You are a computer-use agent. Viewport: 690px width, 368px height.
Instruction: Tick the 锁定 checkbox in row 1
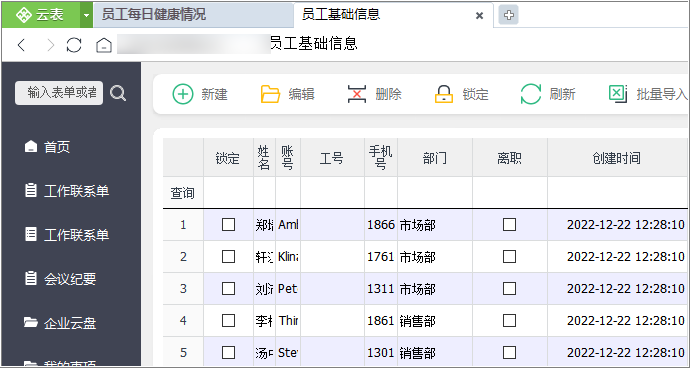tap(228, 224)
